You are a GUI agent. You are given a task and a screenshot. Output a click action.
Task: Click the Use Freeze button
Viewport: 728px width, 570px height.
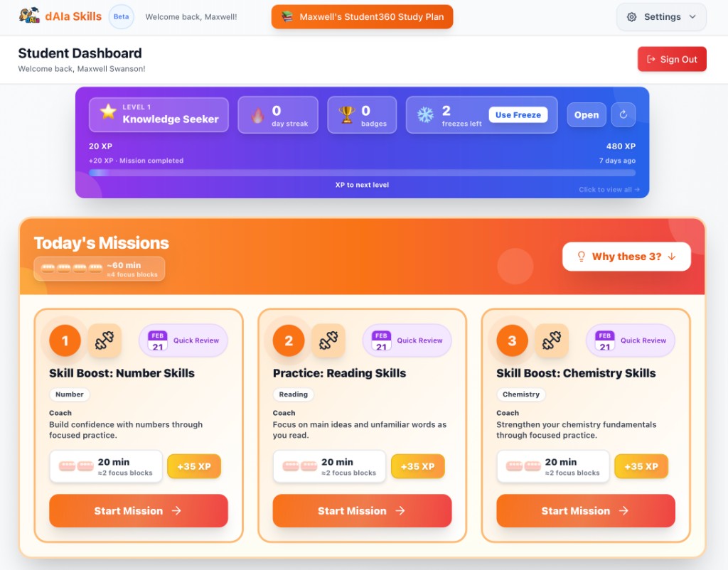[519, 114]
